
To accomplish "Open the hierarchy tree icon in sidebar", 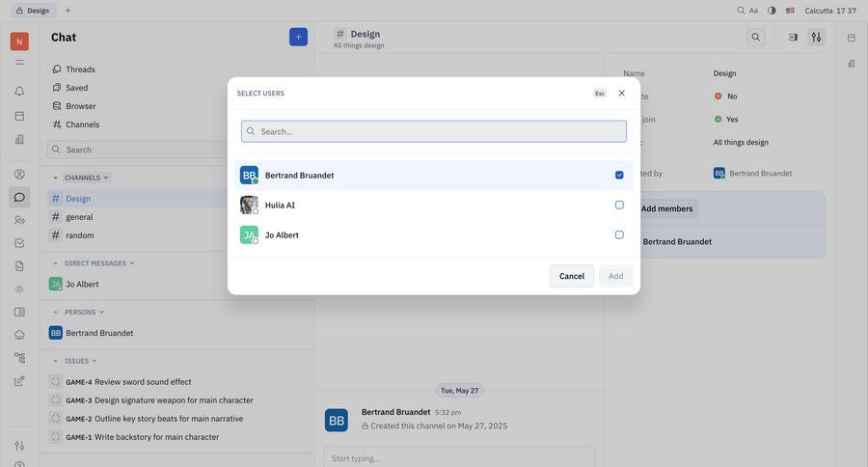I will tap(19, 358).
